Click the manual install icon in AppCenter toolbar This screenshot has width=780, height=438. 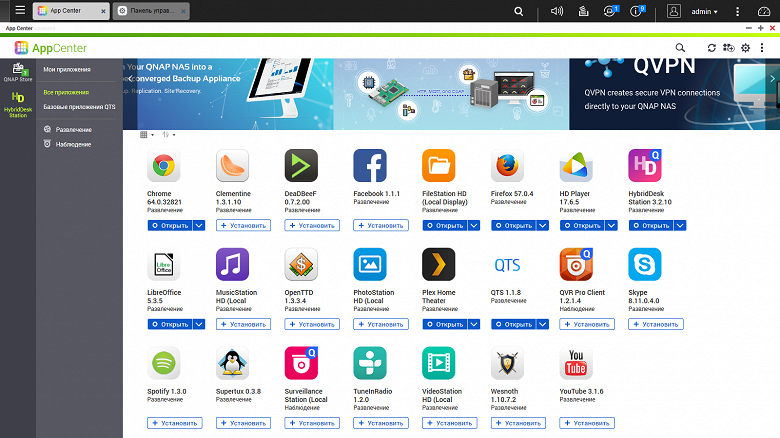pyautogui.click(x=728, y=48)
